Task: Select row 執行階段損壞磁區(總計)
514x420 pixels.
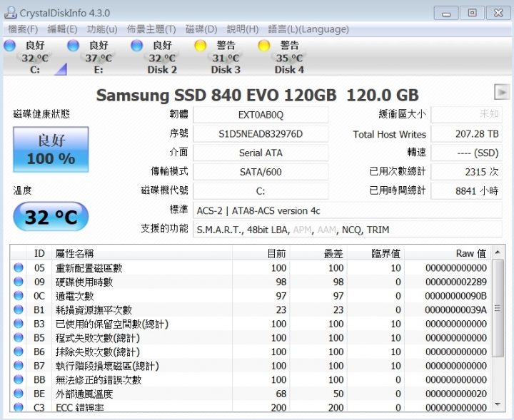Action: point(251,366)
